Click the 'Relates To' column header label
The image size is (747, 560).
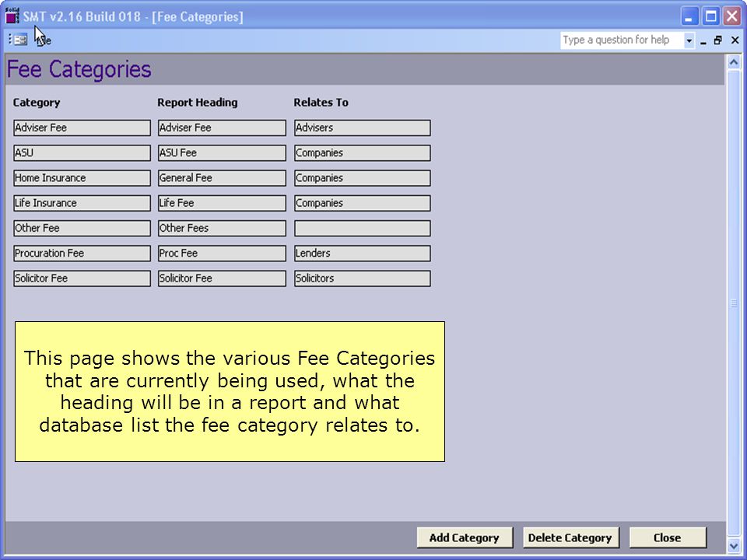(321, 103)
